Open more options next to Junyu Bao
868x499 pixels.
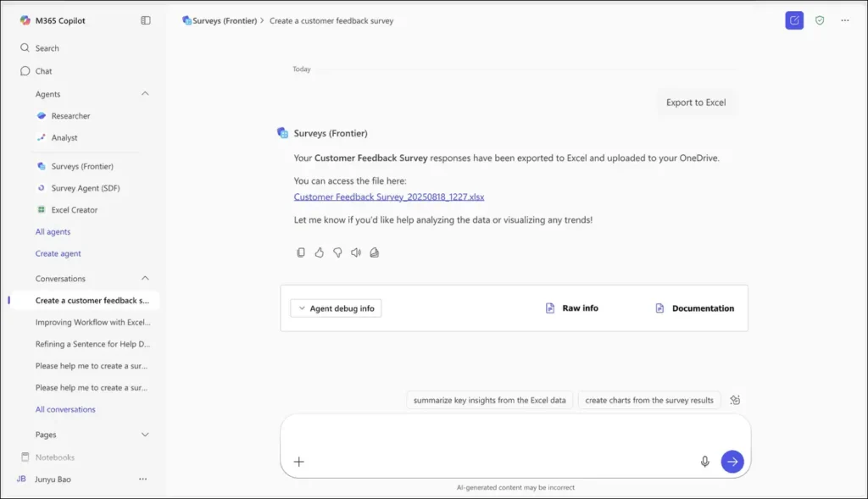[x=142, y=479]
